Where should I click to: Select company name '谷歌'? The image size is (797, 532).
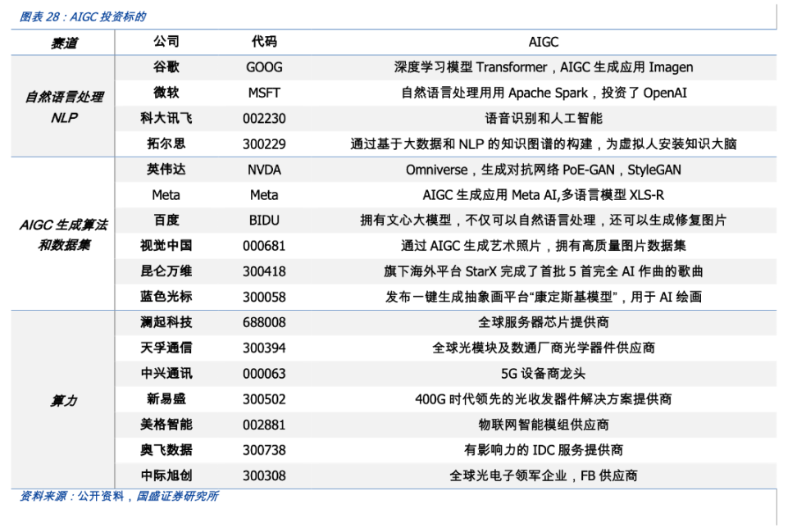pyautogui.click(x=166, y=67)
